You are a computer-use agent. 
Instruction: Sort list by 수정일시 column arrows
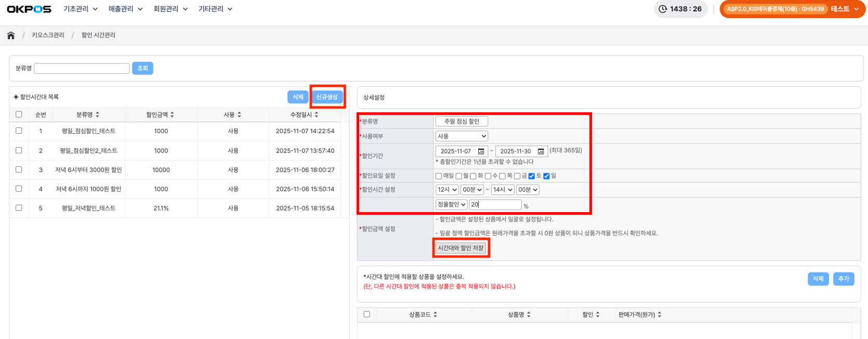pyautogui.click(x=317, y=114)
